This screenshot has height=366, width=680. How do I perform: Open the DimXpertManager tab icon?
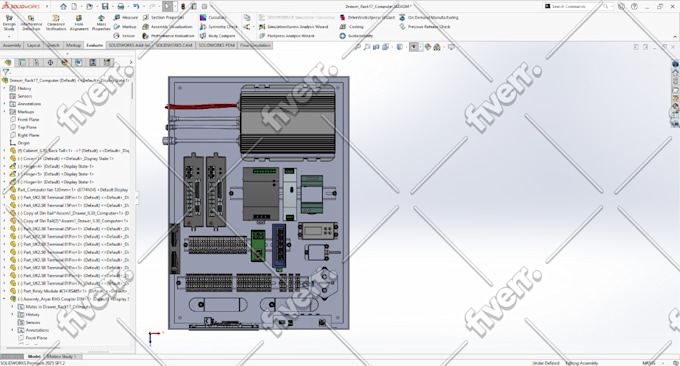pyautogui.click(x=50, y=62)
